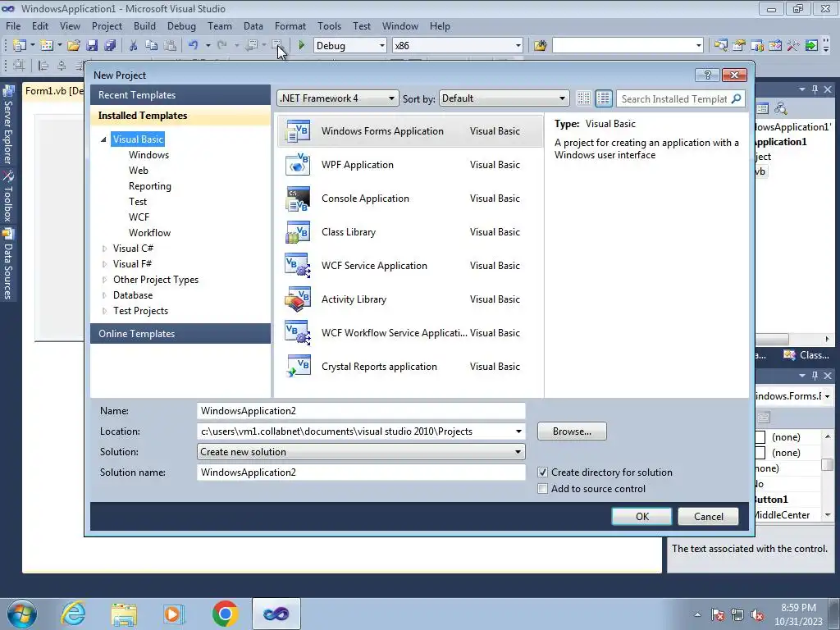Open the Recent Templates section
This screenshot has width=840, height=630.
180,95
